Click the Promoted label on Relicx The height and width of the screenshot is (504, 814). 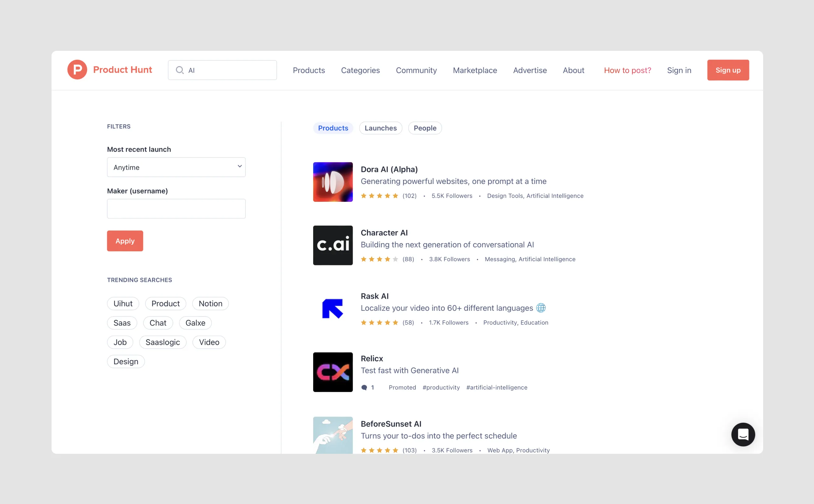click(x=402, y=387)
